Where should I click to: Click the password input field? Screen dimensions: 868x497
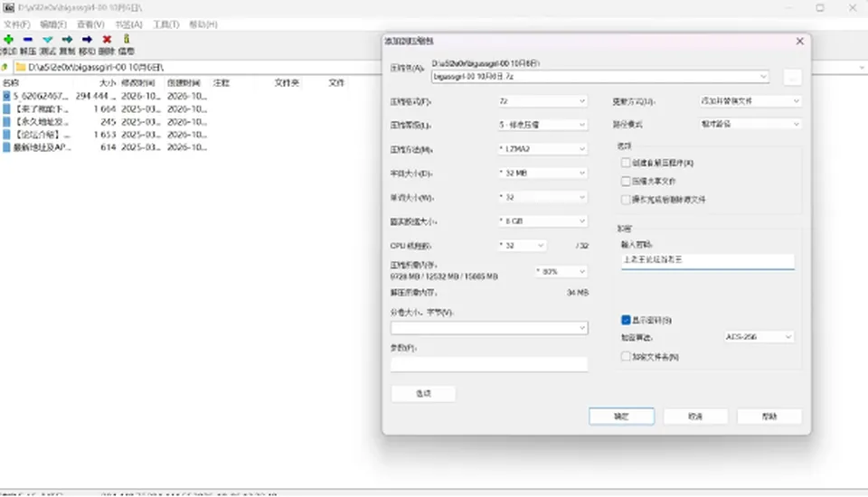(708, 260)
